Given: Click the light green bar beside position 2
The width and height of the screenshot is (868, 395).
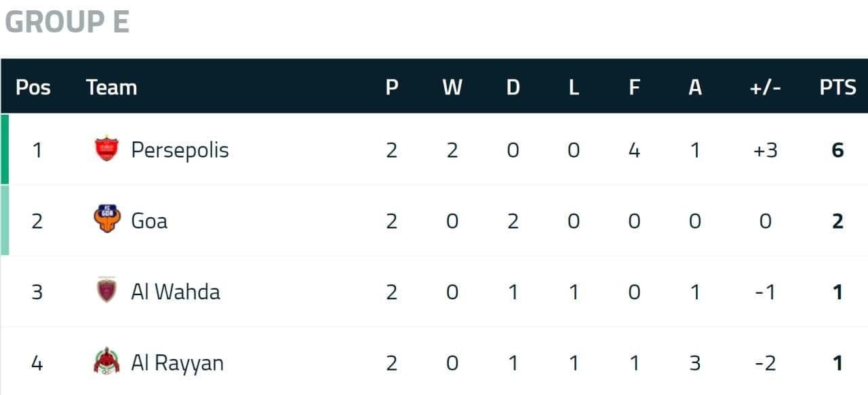Looking at the screenshot, I should tap(5, 220).
